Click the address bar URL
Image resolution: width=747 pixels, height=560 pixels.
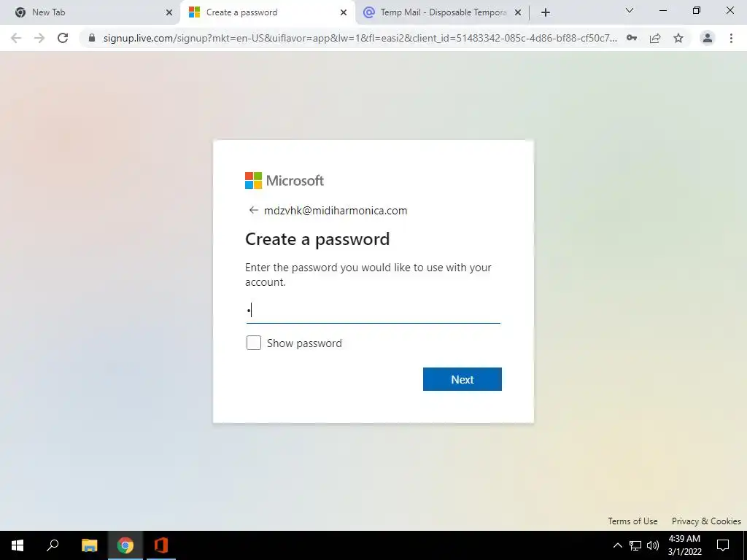click(x=360, y=38)
